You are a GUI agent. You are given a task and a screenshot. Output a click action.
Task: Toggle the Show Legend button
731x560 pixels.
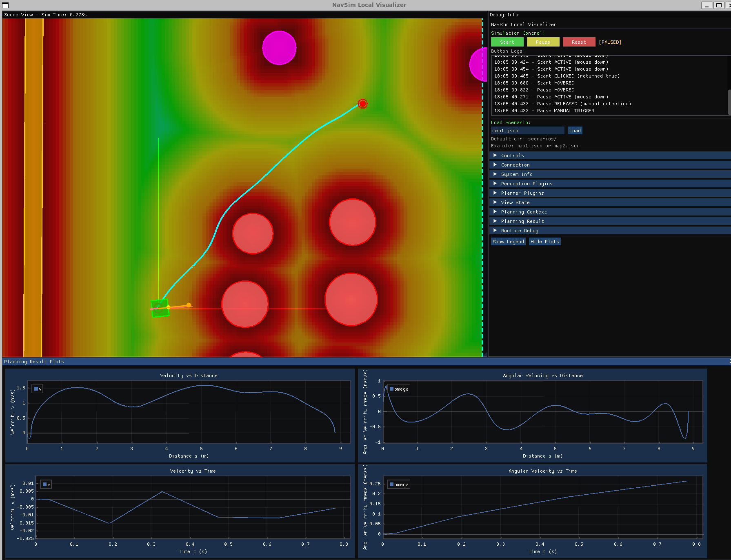click(x=508, y=242)
